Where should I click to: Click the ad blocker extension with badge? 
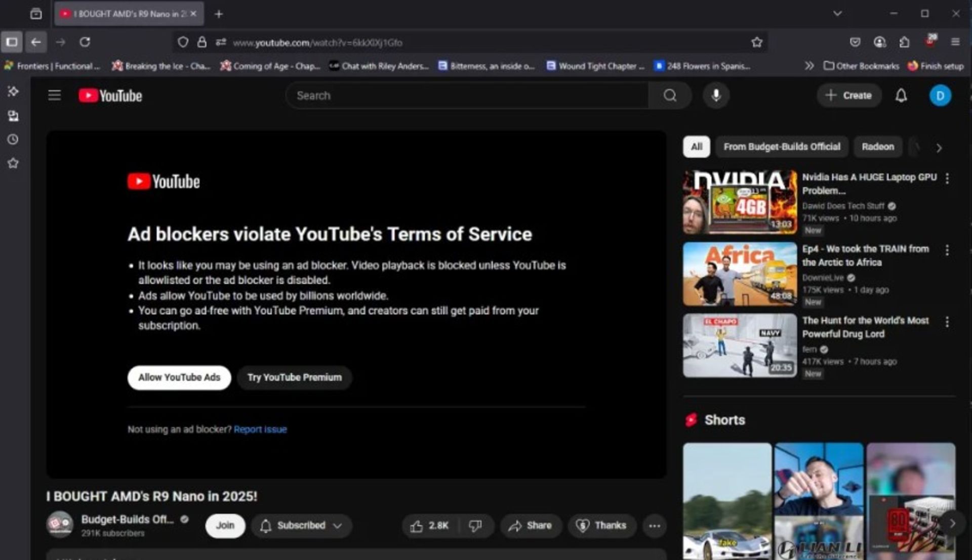click(x=930, y=41)
